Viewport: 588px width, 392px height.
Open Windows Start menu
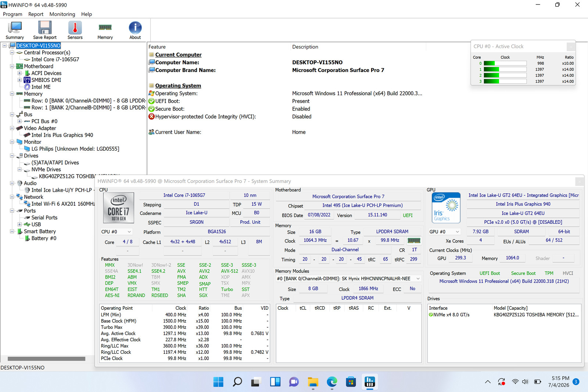pos(218,382)
